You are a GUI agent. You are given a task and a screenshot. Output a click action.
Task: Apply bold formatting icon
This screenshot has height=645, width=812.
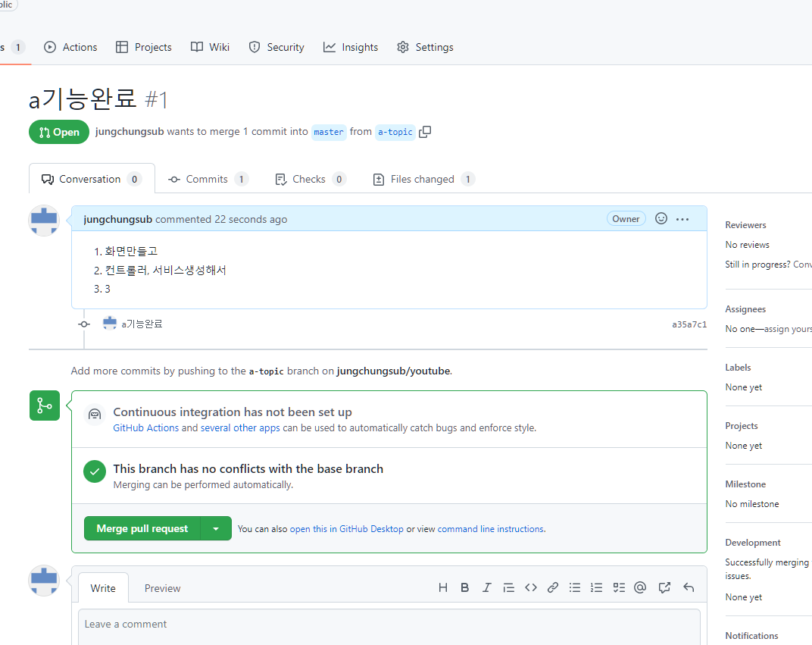coord(464,587)
